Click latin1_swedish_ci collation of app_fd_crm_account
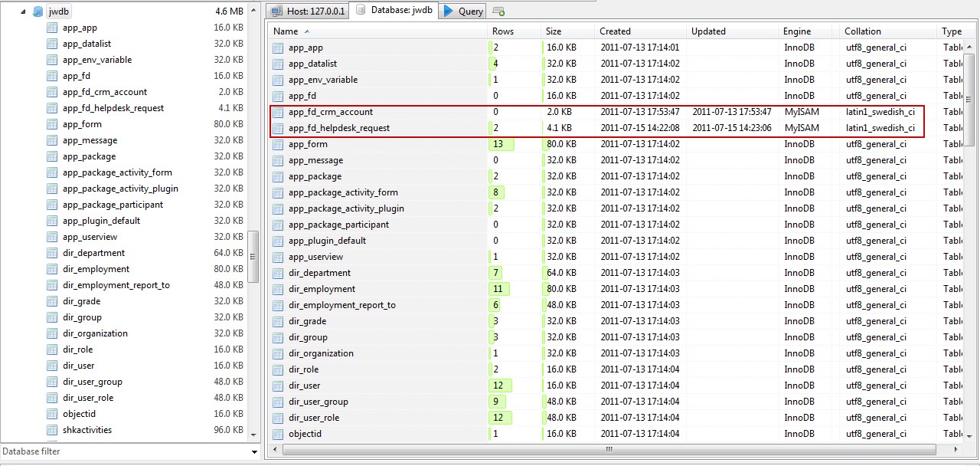The width and height of the screenshot is (980, 466). (x=880, y=112)
